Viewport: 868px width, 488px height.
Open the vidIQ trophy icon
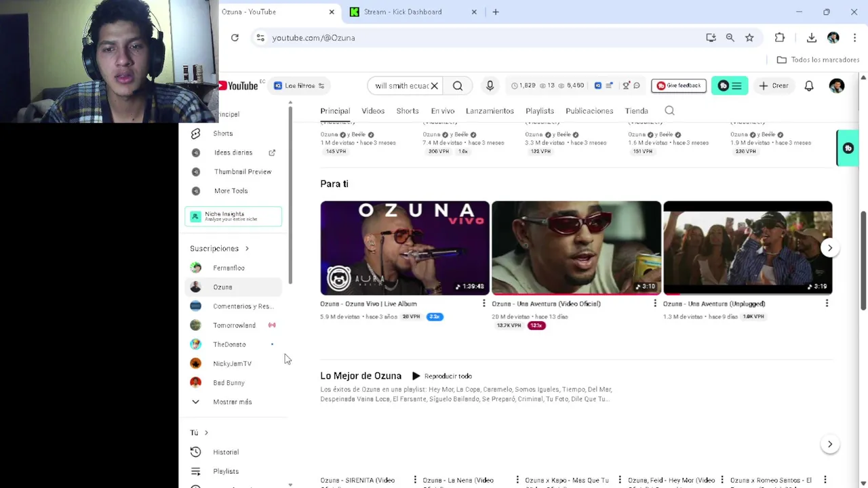(x=626, y=85)
